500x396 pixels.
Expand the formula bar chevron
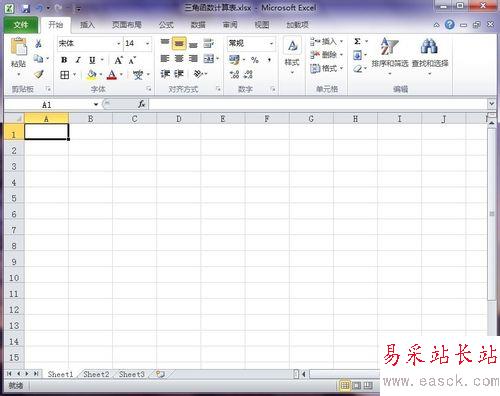pos(491,104)
